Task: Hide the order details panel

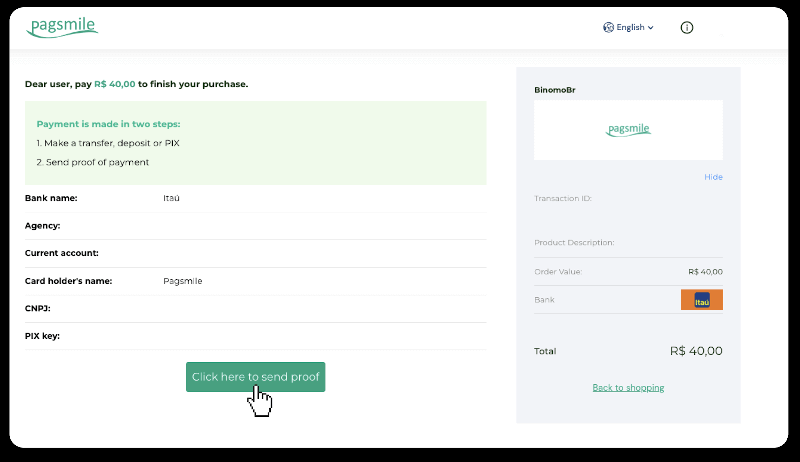Action: [713, 177]
